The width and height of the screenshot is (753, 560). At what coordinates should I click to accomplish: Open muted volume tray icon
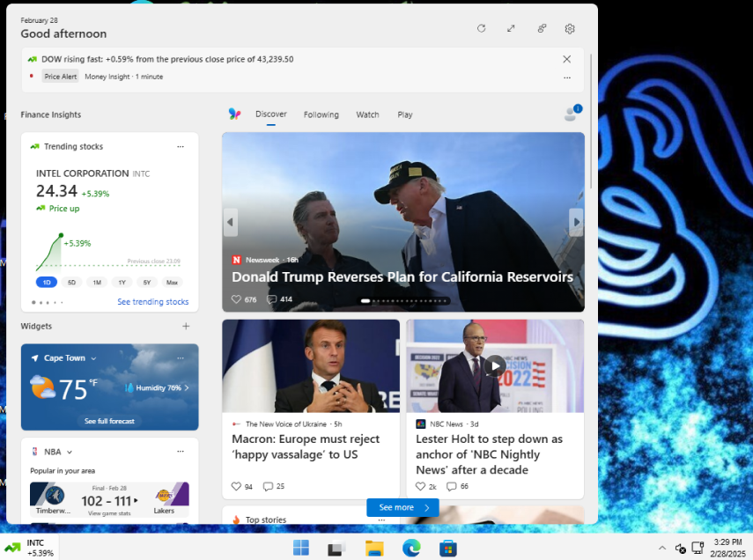[681, 548]
